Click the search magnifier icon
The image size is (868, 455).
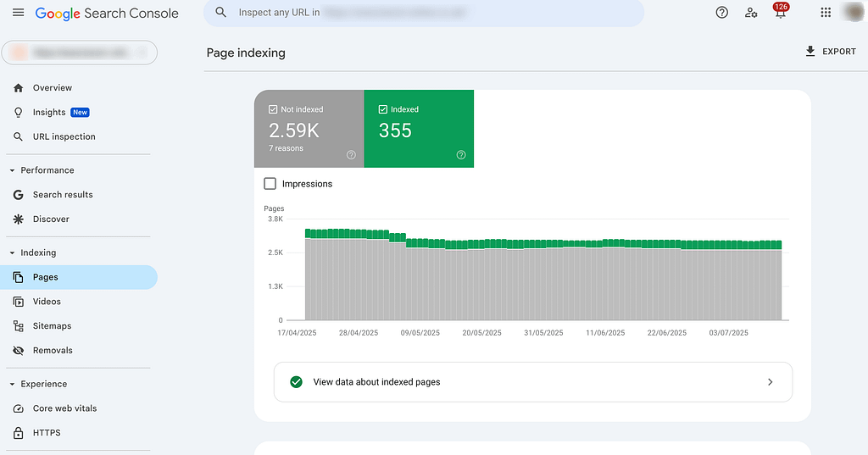pos(221,13)
